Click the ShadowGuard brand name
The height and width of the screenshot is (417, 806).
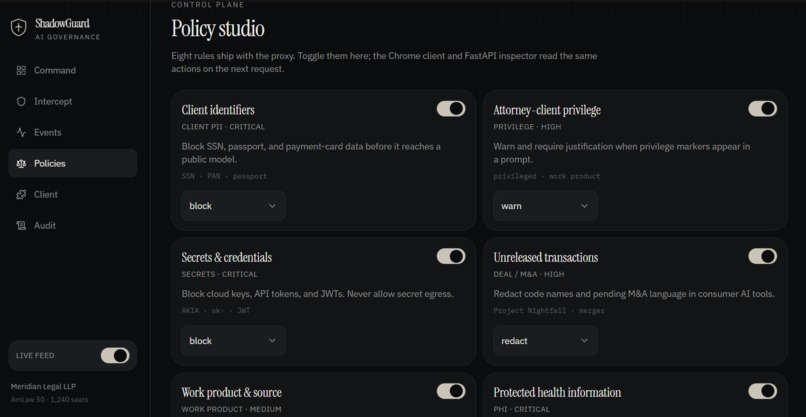coord(62,23)
